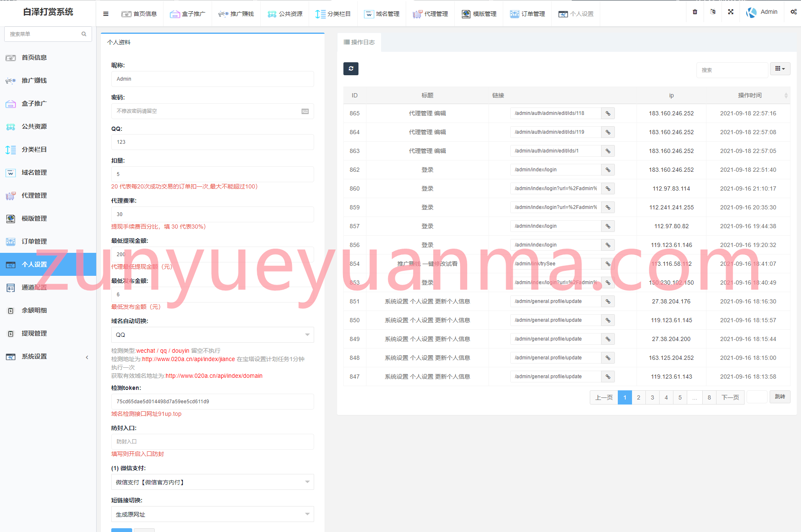801x532 pixels.
Task: Select 订单管理 top tab
Action: pyautogui.click(x=527, y=14)
